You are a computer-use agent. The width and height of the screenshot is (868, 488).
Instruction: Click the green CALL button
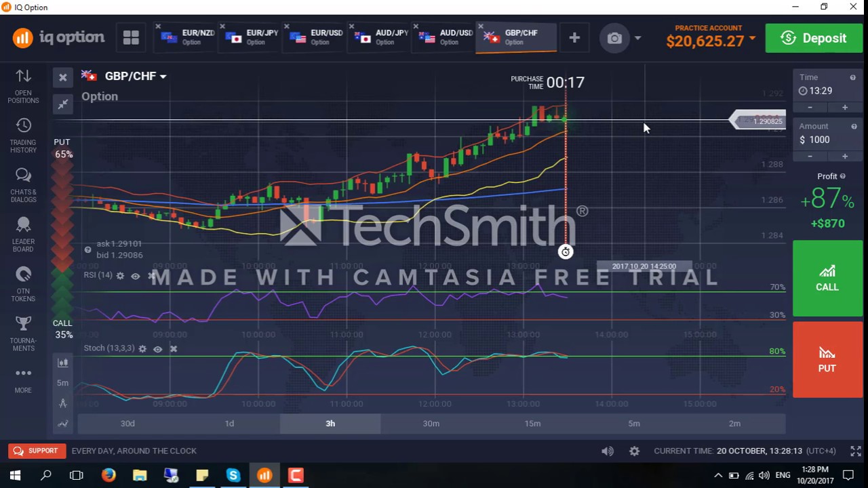coord(827,279)
